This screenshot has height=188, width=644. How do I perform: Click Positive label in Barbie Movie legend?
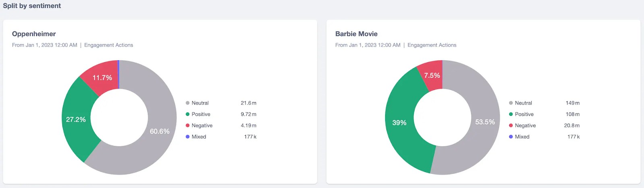point(524,114)
